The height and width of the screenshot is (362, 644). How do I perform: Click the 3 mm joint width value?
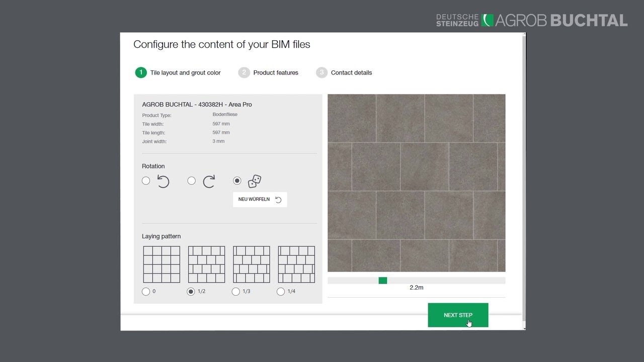(x=218, y=141)
